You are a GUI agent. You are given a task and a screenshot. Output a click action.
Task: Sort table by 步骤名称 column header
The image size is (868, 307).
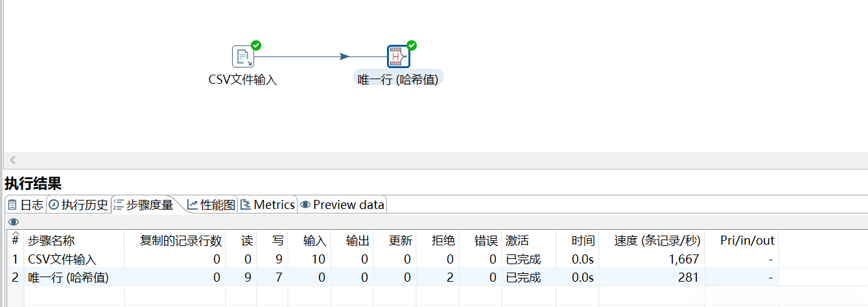[x=51, y=241]
